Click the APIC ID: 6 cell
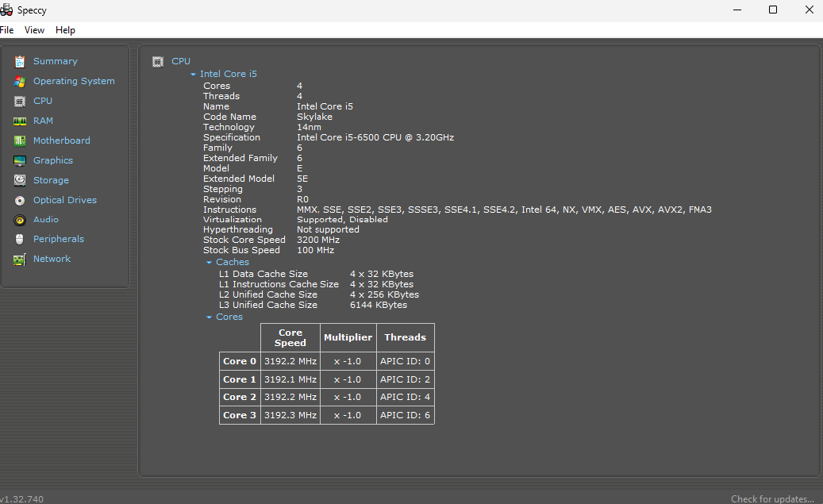The image size is (823, 504). (x=406, y=415)
